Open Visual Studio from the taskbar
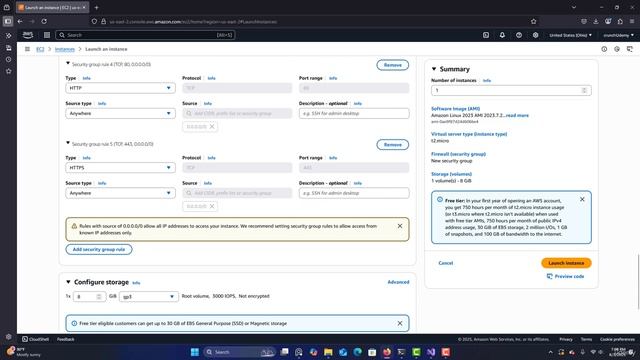Screen dimensions: 640x360 431,352
